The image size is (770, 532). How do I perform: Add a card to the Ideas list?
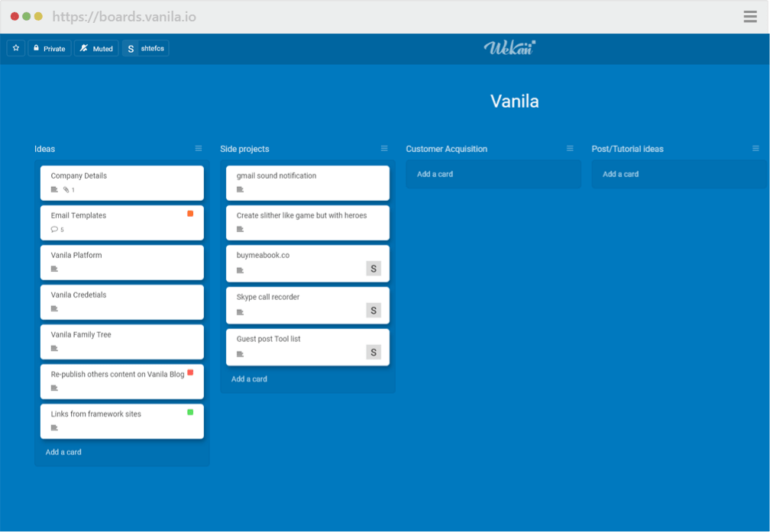click(x=63, y=452)
